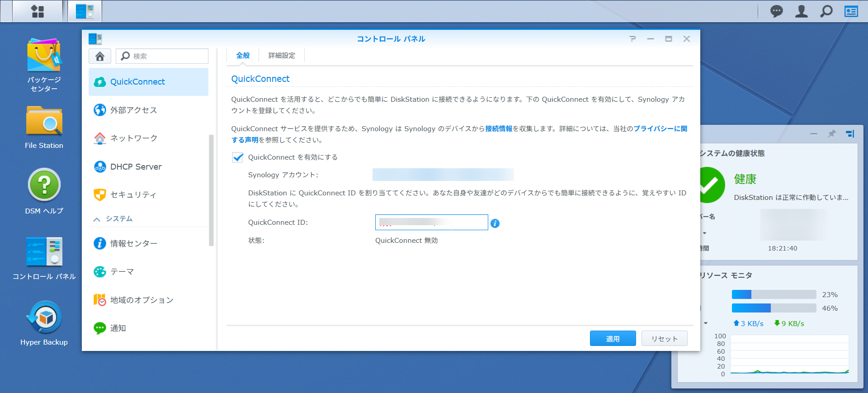Click the network traffic graph
Image resolution: width=868 pixels, height=393 pixels.
(x=789, y=355)
